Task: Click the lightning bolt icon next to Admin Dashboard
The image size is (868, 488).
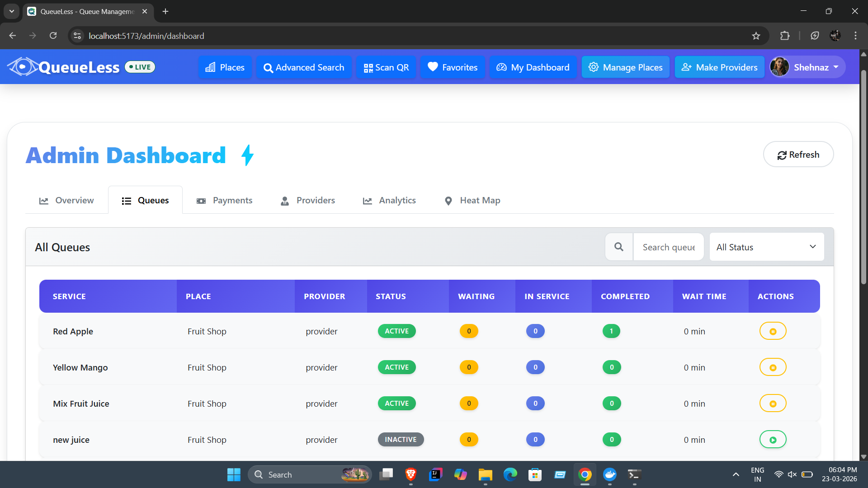Action: coord(247,155)
